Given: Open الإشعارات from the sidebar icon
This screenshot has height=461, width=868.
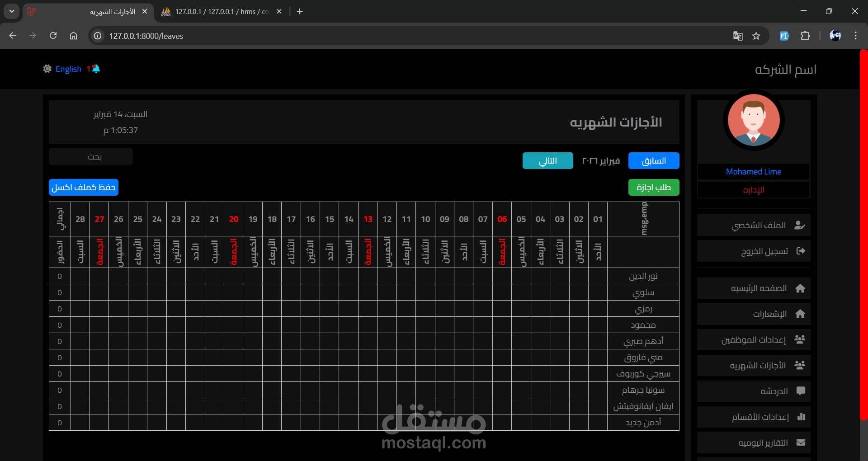Looking at the screenshot, I should (x=801, y=314).
